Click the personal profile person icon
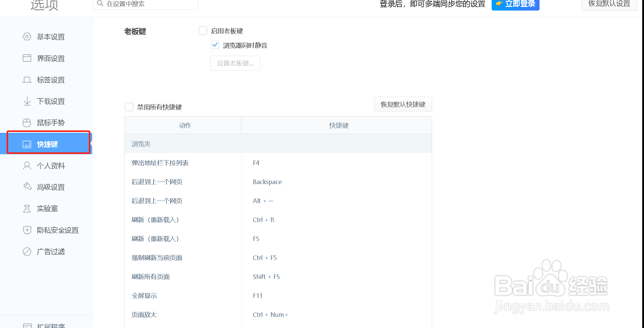Screen dimensions: 644x328 [27, 166]
